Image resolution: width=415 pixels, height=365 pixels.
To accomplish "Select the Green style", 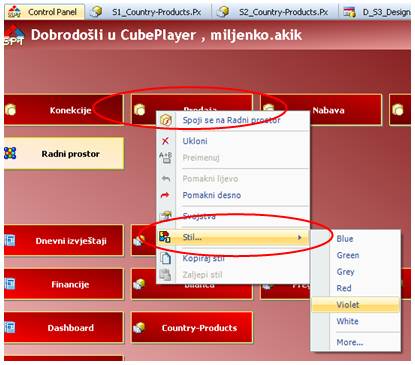I will coord(356,255).
